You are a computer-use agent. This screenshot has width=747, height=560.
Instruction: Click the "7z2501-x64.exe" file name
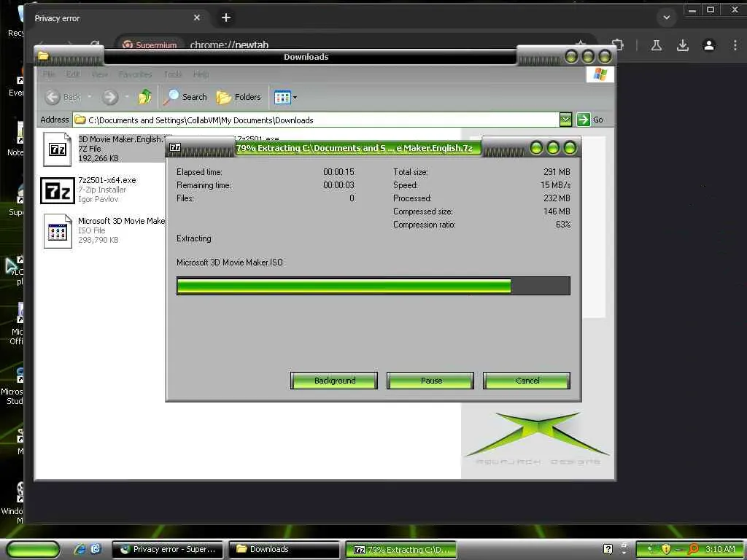point(107,180)
